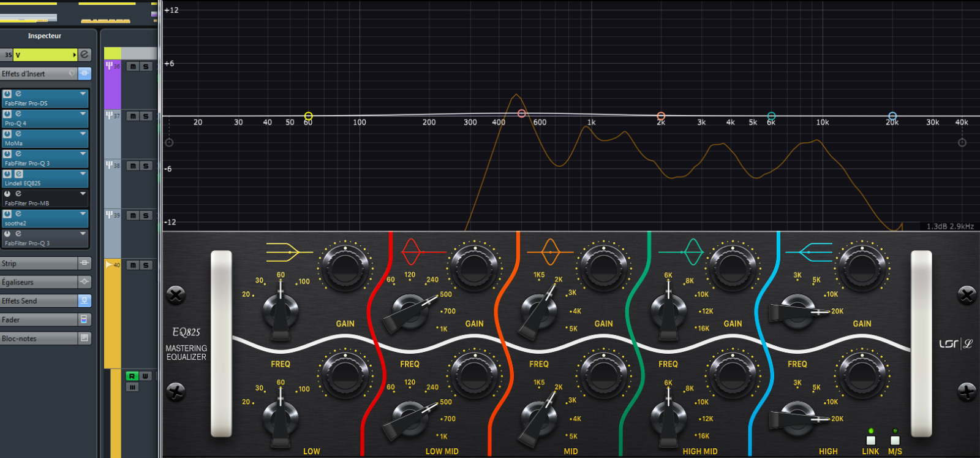980x458 pixels.
Task: Open the Effets Send inspector section
Action: tap(38, 300)
